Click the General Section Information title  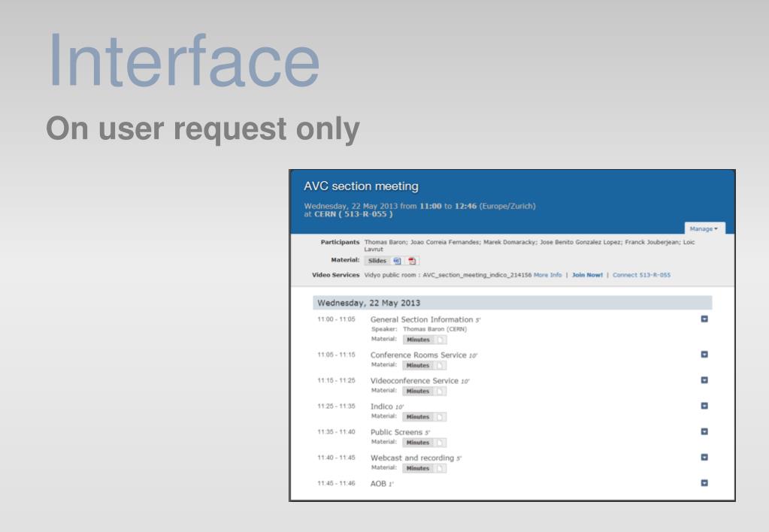pos(422,319)
